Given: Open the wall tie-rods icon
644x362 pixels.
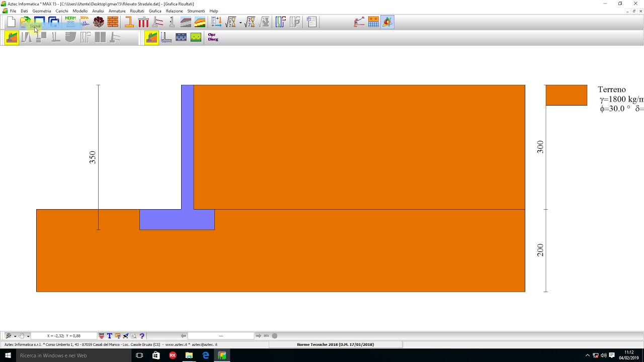Looking at the screenshot, I should click(158, 22).
